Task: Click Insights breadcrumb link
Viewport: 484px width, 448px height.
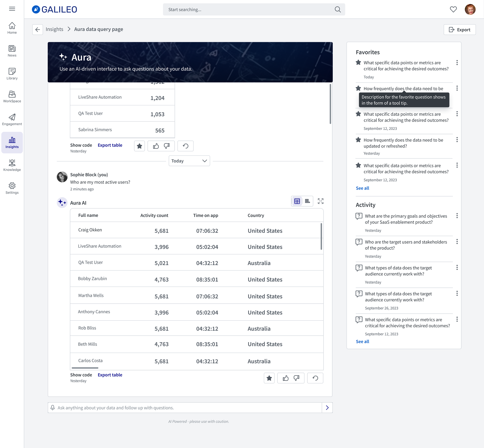Action: click(54, 29)
